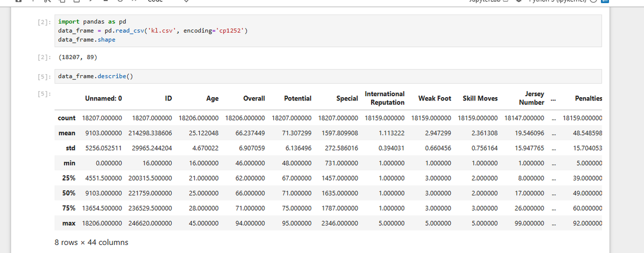644x253 pixels.
Task: Select count Jersey Number value 18147.000000
Action: click(524, 118)
